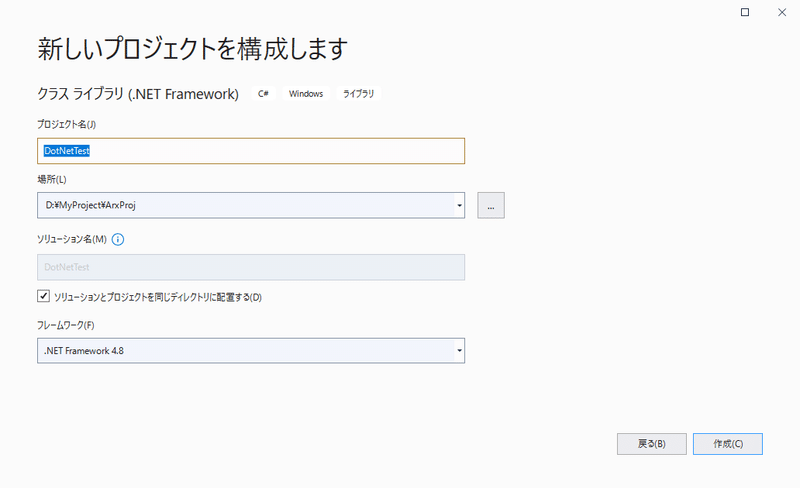Click the 新しいプロジェクトを構成します heading
The height and width of the screenshot is (488, 800).
point(193,49)
